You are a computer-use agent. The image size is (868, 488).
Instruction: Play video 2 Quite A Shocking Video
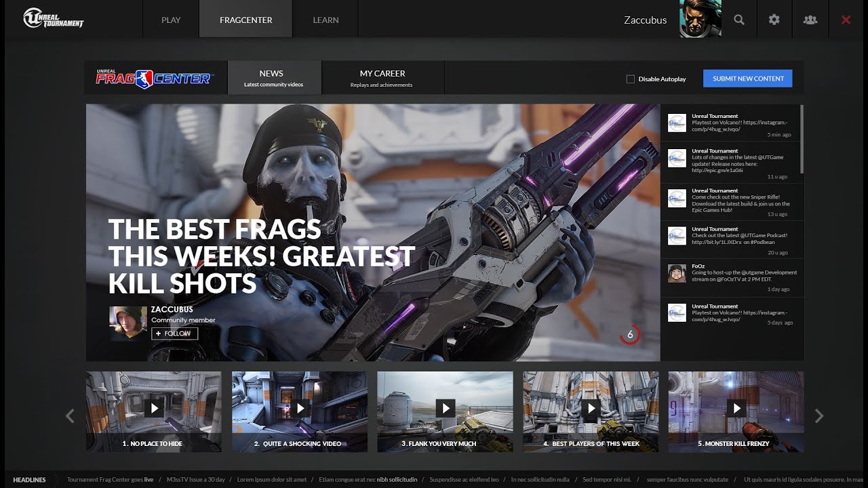pos(300,408)
